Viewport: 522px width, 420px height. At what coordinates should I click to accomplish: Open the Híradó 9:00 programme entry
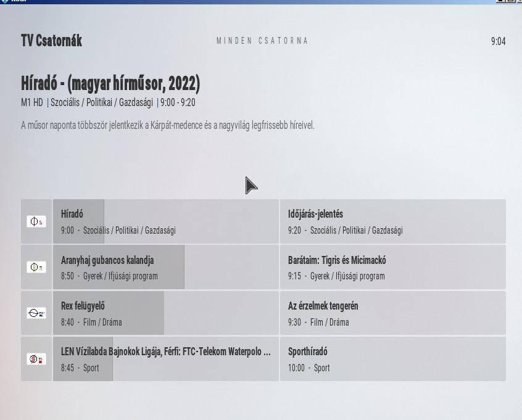point(166,221)
